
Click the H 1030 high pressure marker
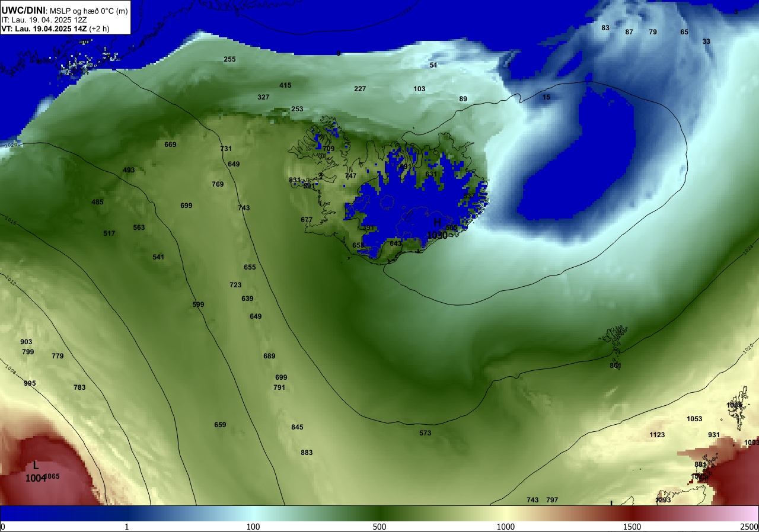pyautogui.click(x=437, y=228)
